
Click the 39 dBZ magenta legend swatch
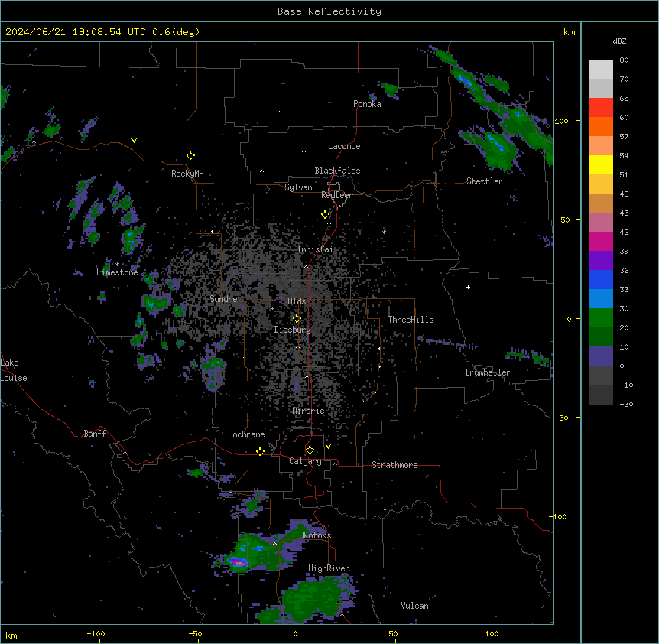pyautogui.click(x=601, y=241)
